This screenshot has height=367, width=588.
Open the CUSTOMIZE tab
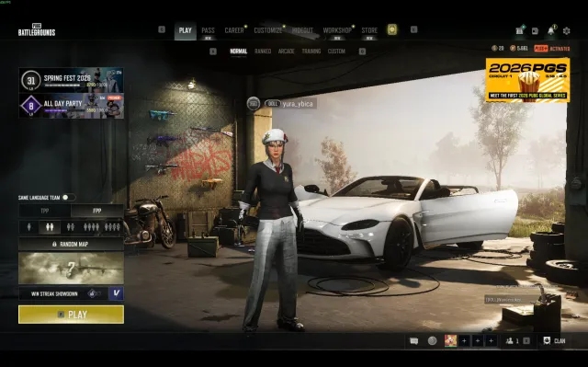click(x=268, y=30)
